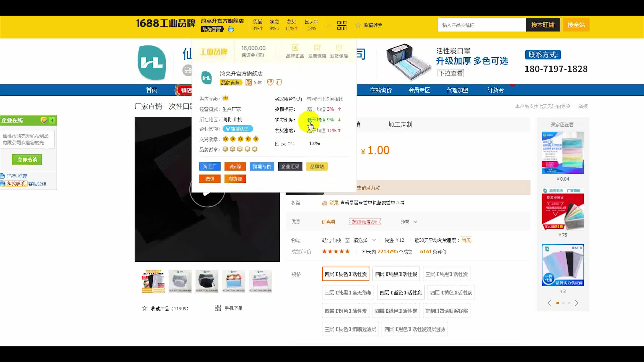644x362 pixels.
Task: Click the 微博认证 badge
Action: pyautogui.click(x=238, y=129)
